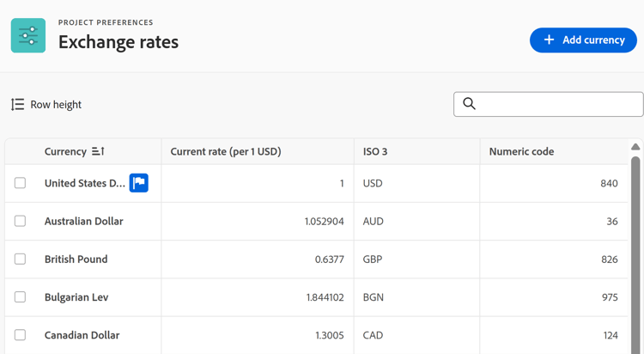The height and width of the screenshot is (354, 644).
Task: Click the blue flag icon beside United States Dollar
Action: click(x=138, y=183)
